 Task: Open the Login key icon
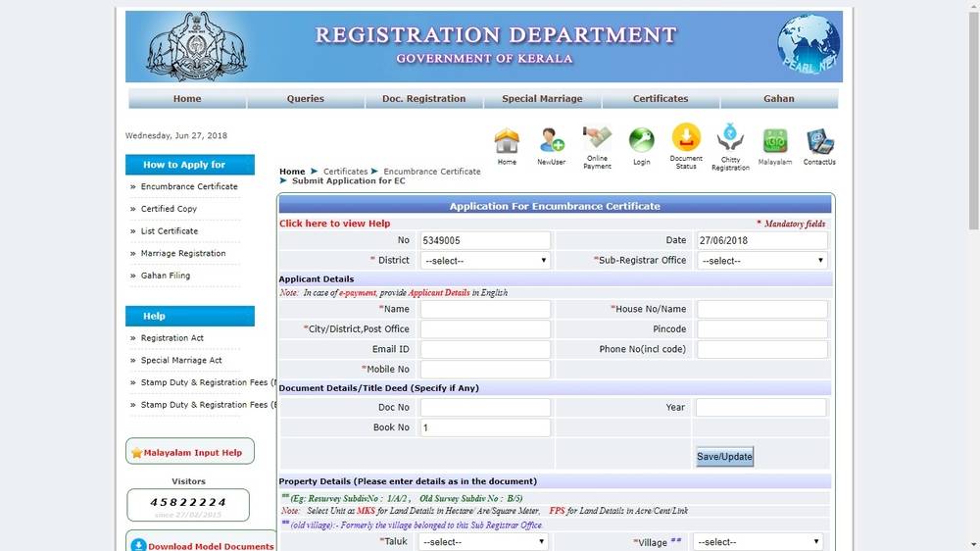(642, 141)
